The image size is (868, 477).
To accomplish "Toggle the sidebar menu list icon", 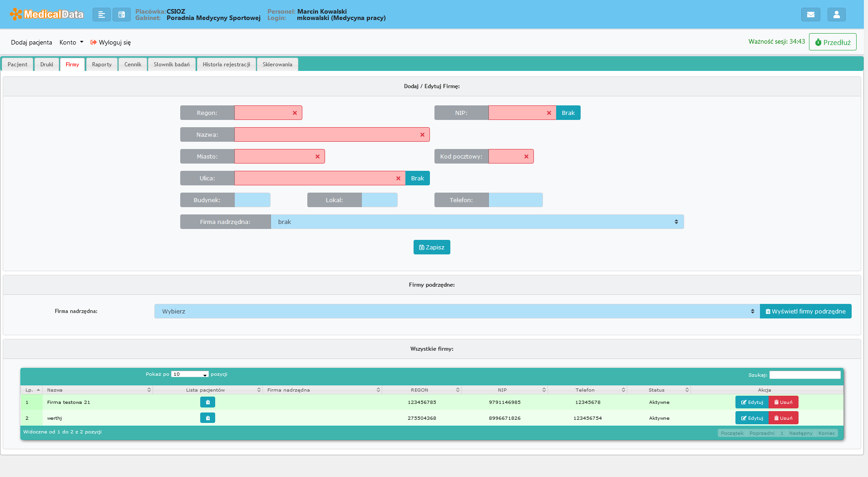I will pos(102,15).
